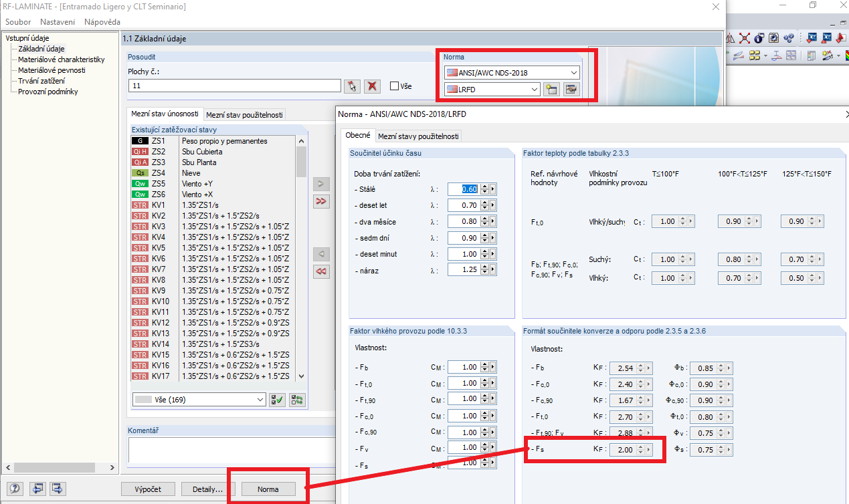Select Provozní podmínky in the tree

(48, 92)
